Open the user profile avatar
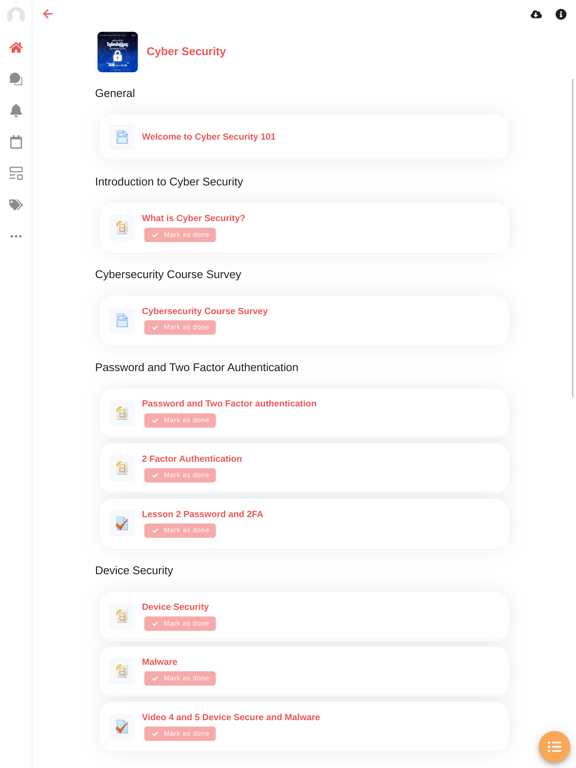Viewport: 576px width, 768px height. [x=16, y=16]
